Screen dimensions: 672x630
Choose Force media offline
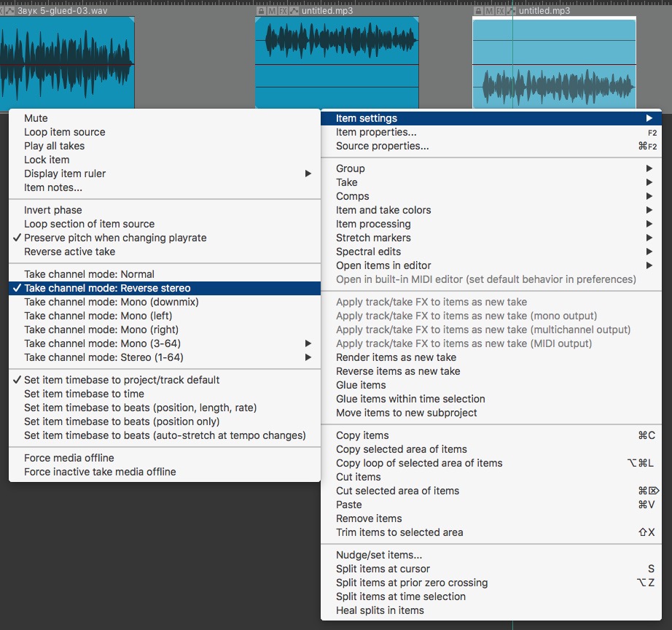[165, 458]
